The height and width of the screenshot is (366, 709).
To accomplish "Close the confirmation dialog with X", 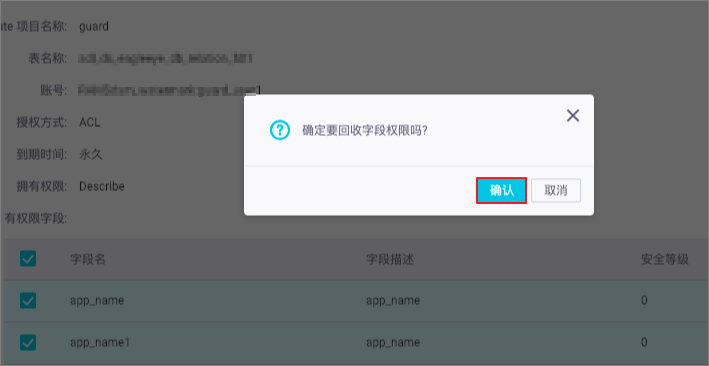I will click(x=573, y=116).
